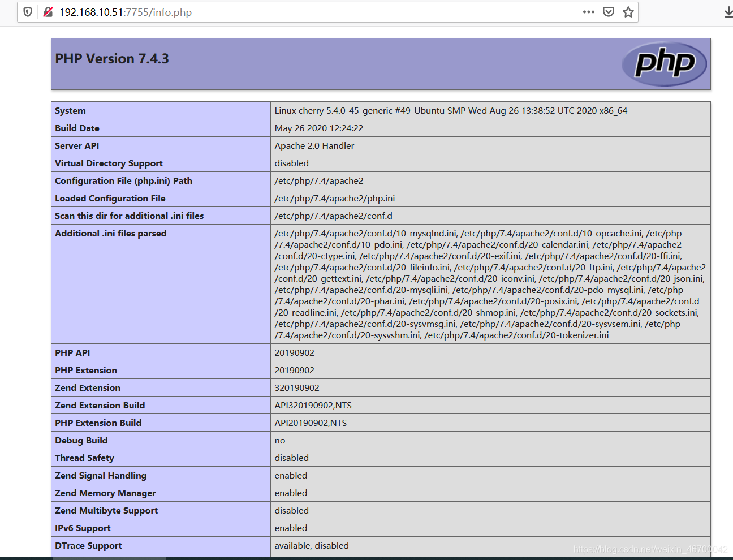
Task: Select the May 26 2020 build date value
Action: (319, 128)
